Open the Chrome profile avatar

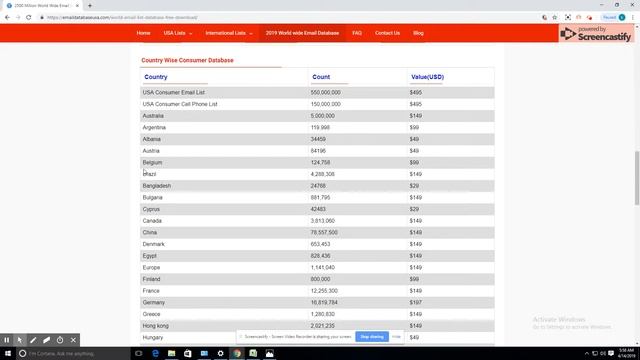coord(622,18)
